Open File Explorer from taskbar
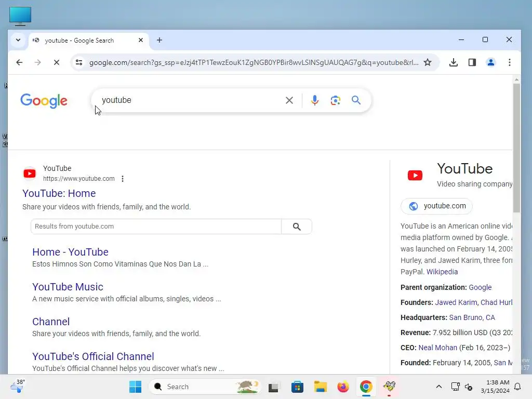The image size is (532, 399). coord(320,387)
